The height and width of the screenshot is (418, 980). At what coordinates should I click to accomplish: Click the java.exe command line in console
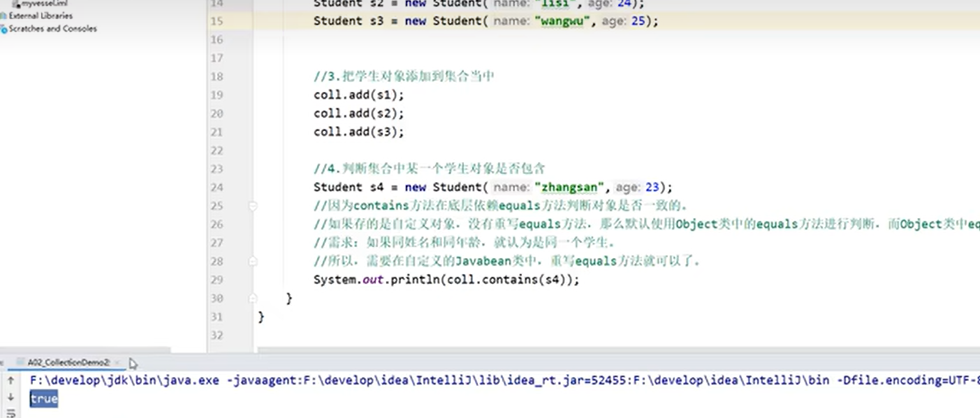pyautogui.click(x=504, y=380)
